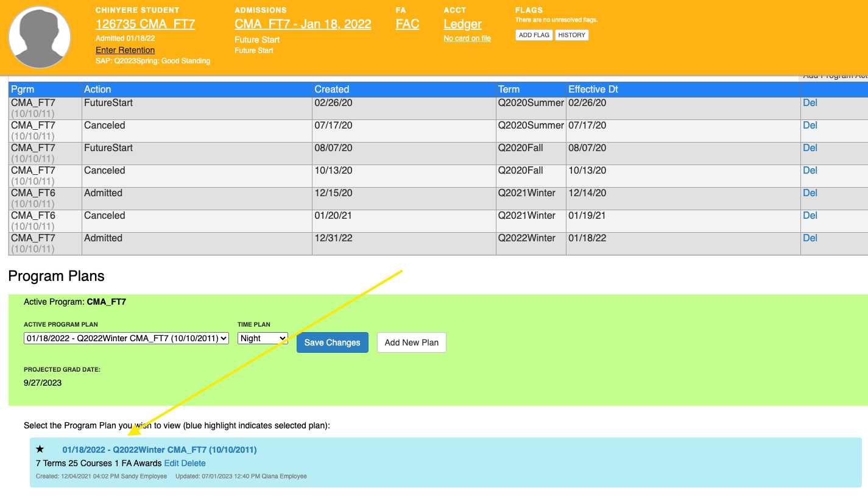Open the Ledger account link
This screenshot has width=868, height=496.
462,24
